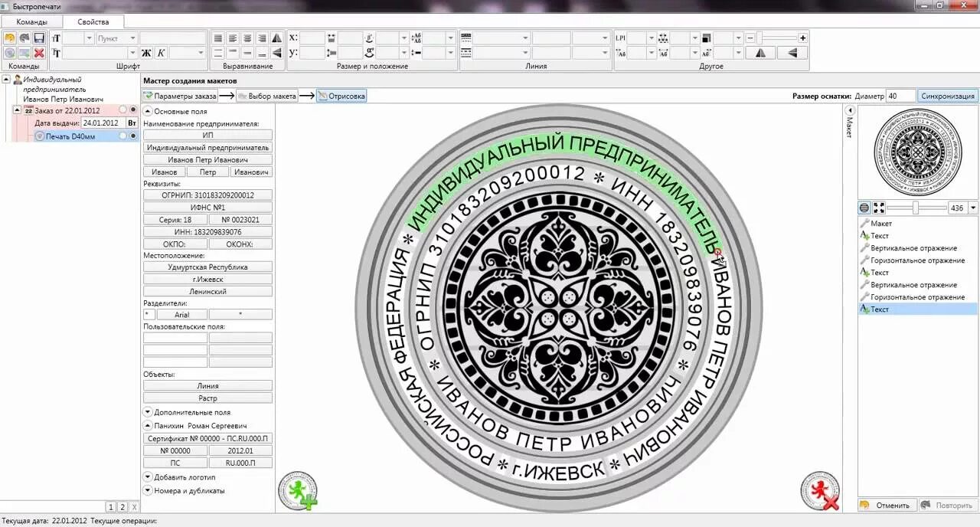
Task: Adjust the preview zoom slider
Action: (x=916, y=208)
